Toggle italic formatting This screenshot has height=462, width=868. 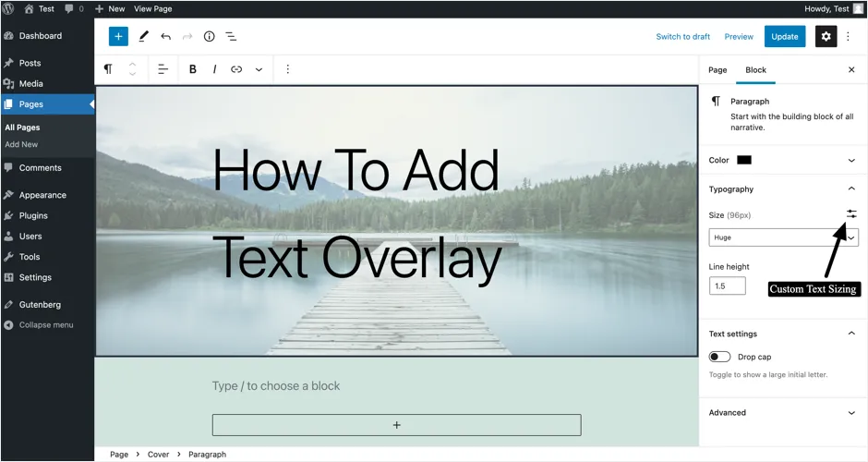214,69
